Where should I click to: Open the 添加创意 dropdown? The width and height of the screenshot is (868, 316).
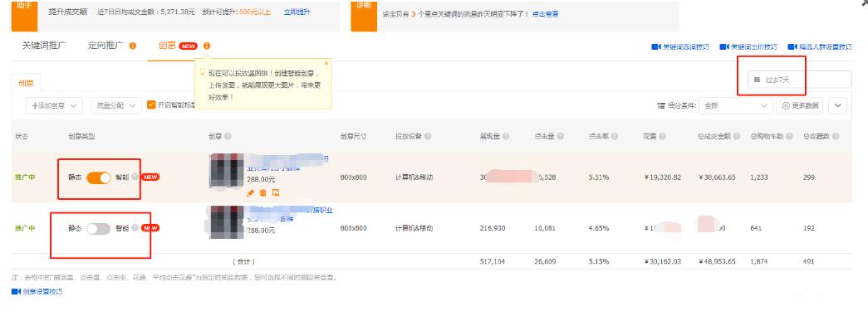(54, 105)
